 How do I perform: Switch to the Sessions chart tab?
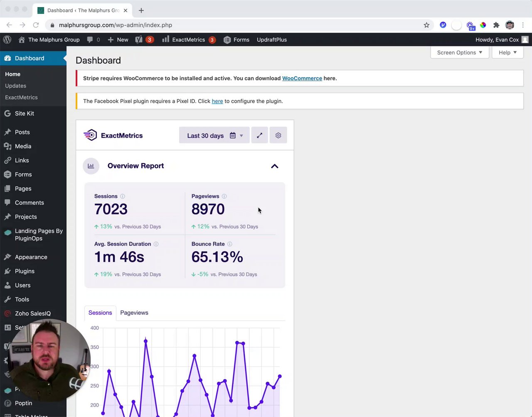pos(100,313)
